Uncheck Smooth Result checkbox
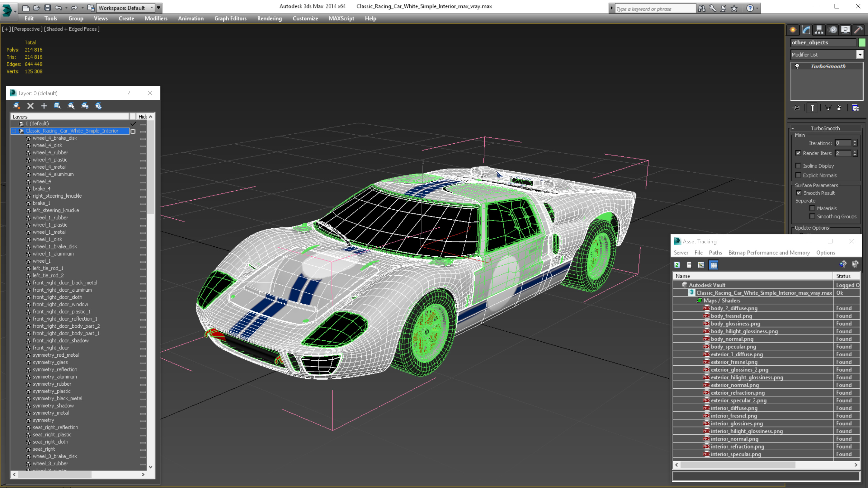This screenshot has width=868, height=488. (799, 193)
